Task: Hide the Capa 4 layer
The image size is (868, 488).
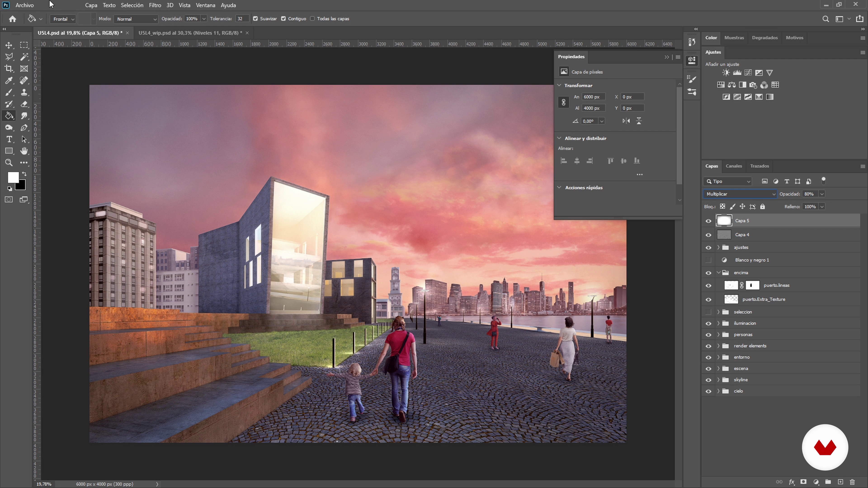Action: click(x=708, y=235)
